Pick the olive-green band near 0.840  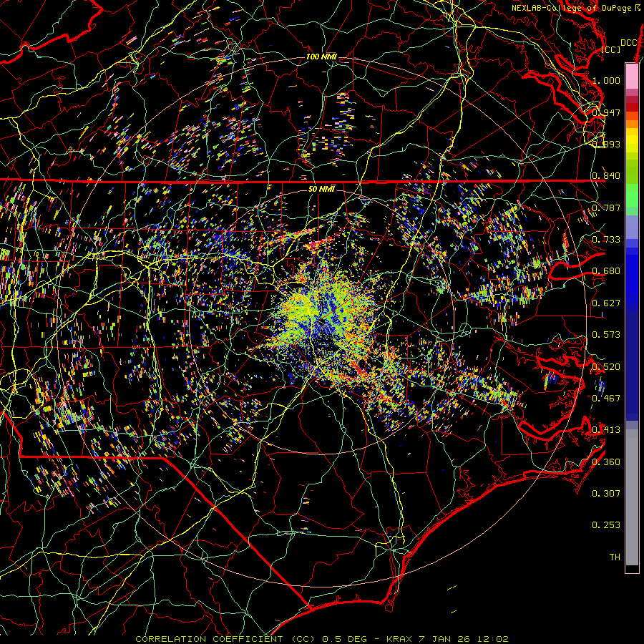[x=632, y=172]
